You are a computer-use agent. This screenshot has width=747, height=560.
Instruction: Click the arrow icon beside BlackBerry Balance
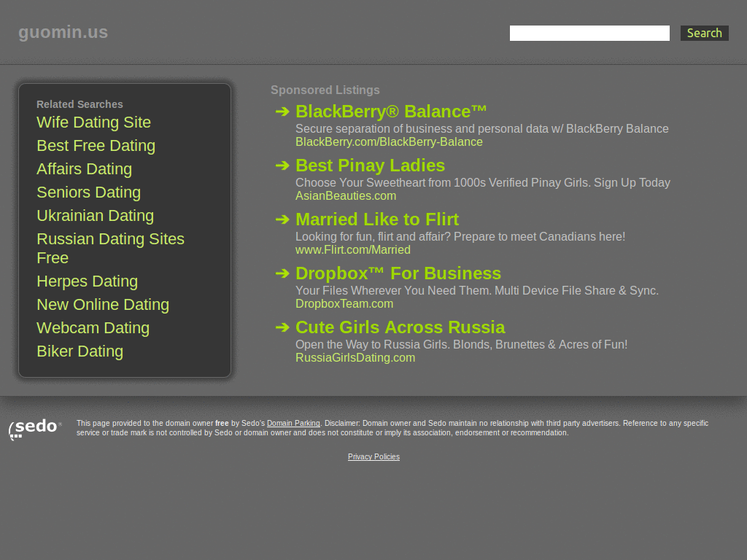[x=282, y=112]
